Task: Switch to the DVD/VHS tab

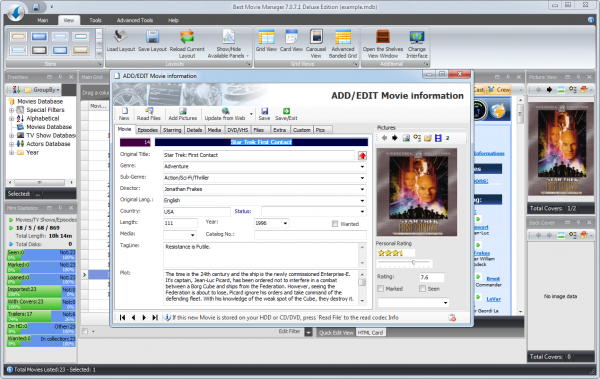Action: point(237,130)
